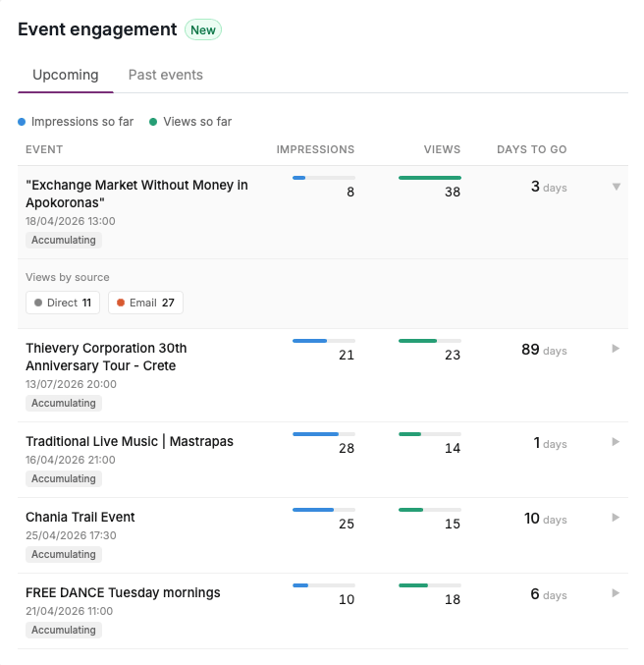The width and height of the screenshot is (644, 665).
Task: Expand the Thievery Corporation event row
Action: [x=616, y=349]
